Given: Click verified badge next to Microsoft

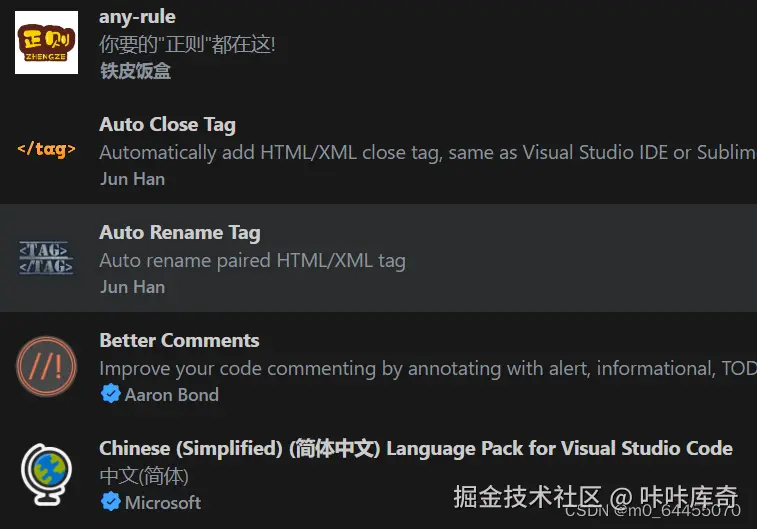Looking at the screenshot, I should pos(110,502).
